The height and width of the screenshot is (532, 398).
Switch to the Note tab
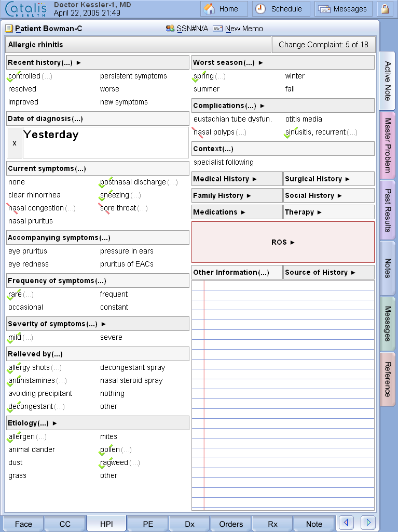pos(314,524)
